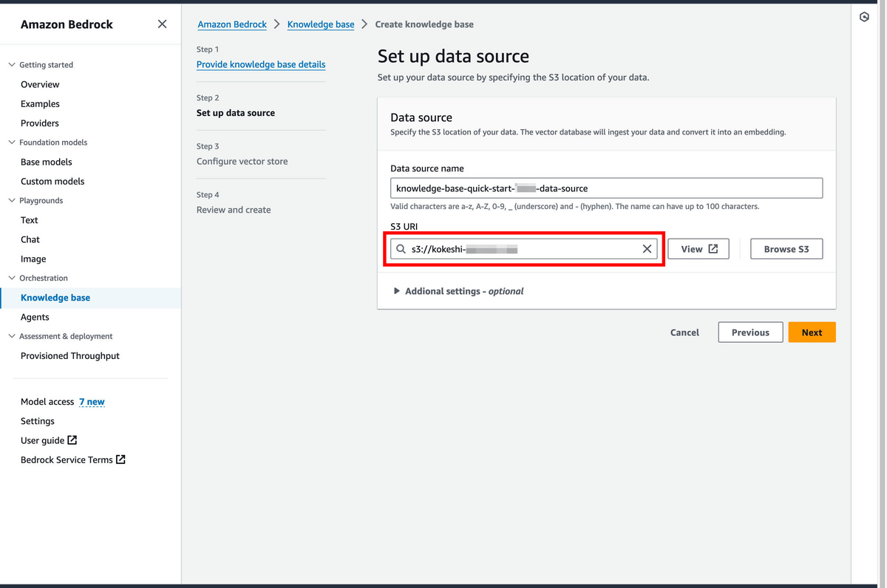Open Model access page
887x588 pixels.
pyautogui.click(x=47, y=402)
